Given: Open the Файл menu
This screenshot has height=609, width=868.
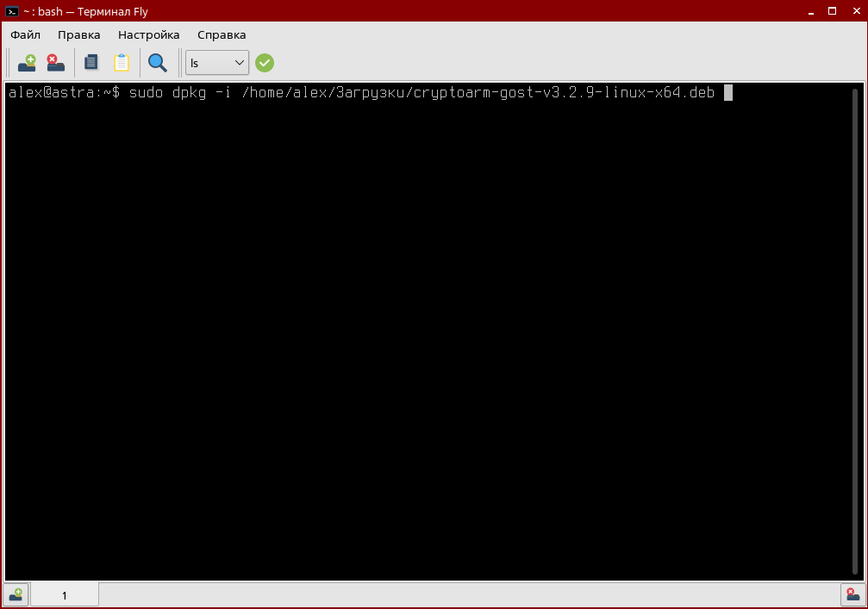Looking at the screenshot, I should tap(25, 34).
